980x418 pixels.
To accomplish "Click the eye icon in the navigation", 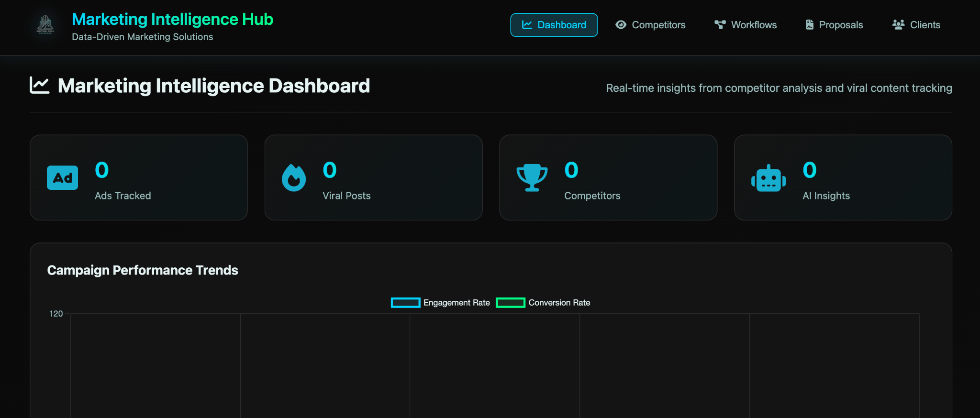I will (621, 25).
